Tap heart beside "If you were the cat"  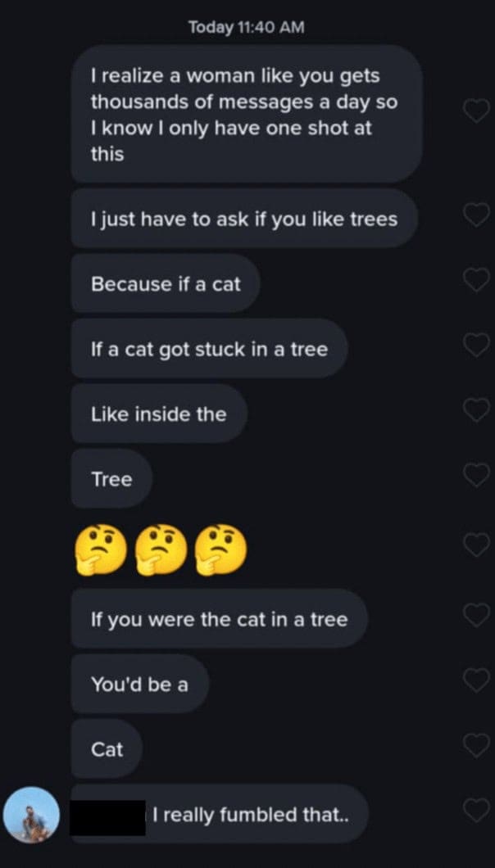tap(476, 614)
